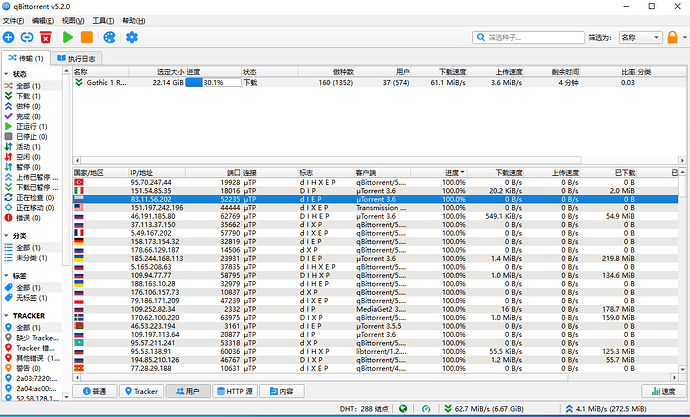Click the Add torrent link toolbar icon

point(27,37)
